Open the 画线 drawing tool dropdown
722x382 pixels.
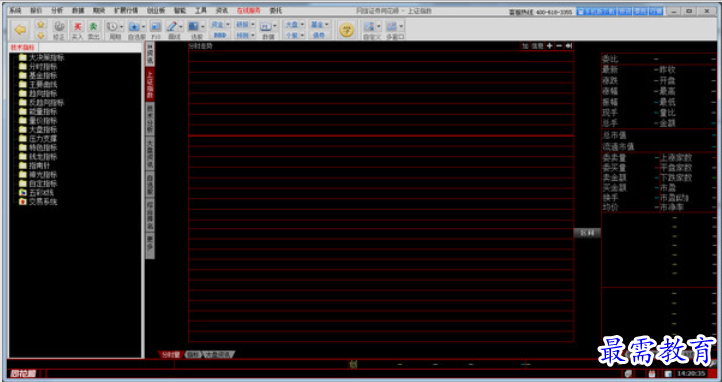[180, 27]
